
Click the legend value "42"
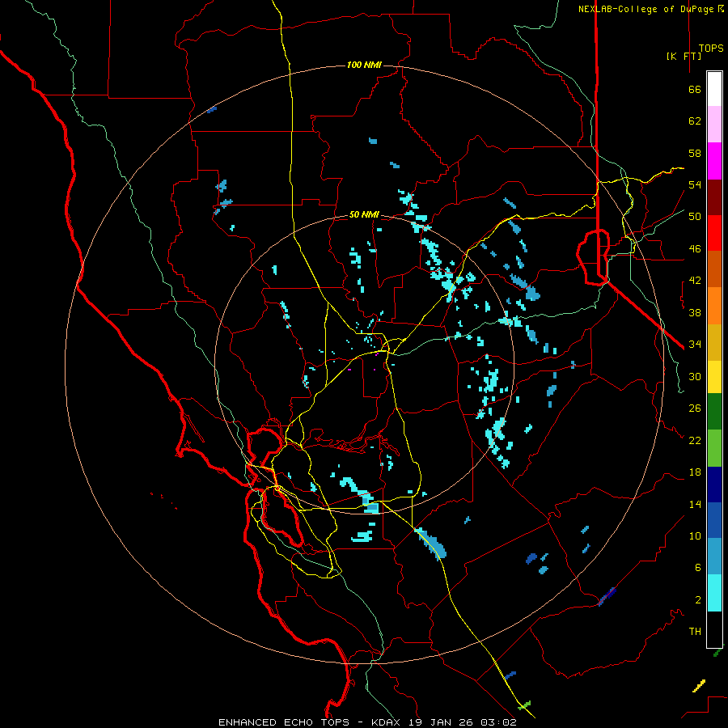click(695, 281)
